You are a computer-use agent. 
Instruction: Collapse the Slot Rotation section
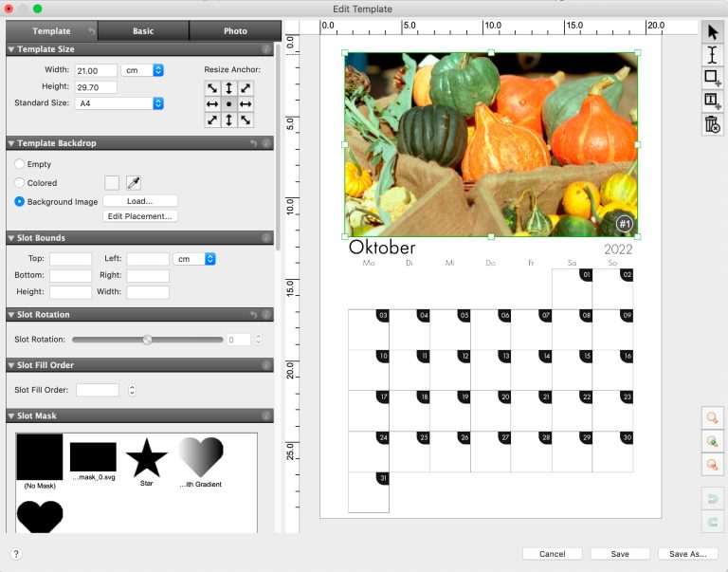[11, 315]
